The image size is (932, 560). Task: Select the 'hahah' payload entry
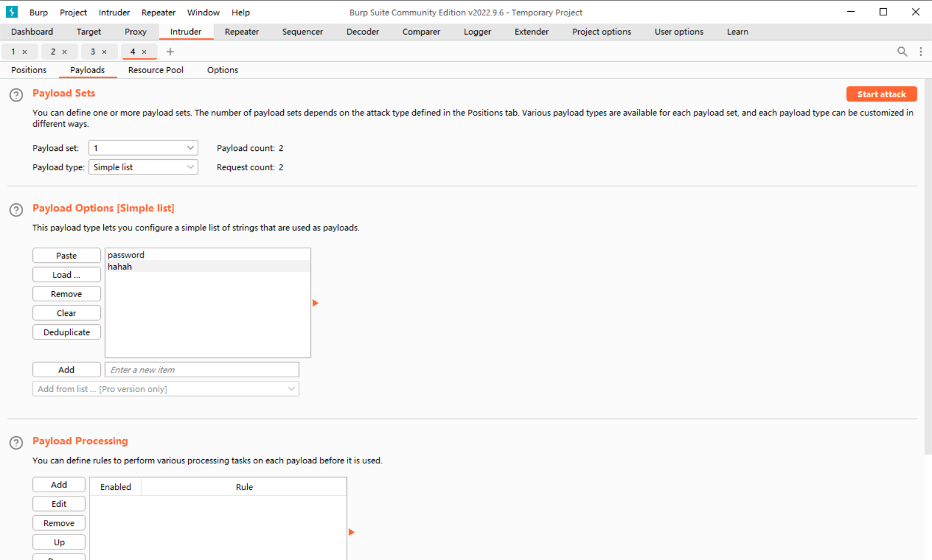click(120, 267)
